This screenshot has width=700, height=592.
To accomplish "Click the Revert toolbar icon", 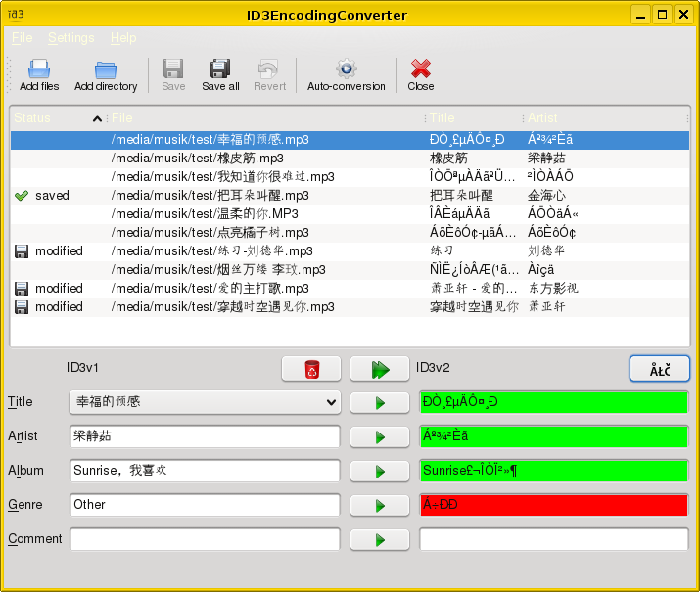I will coord(269,68).
